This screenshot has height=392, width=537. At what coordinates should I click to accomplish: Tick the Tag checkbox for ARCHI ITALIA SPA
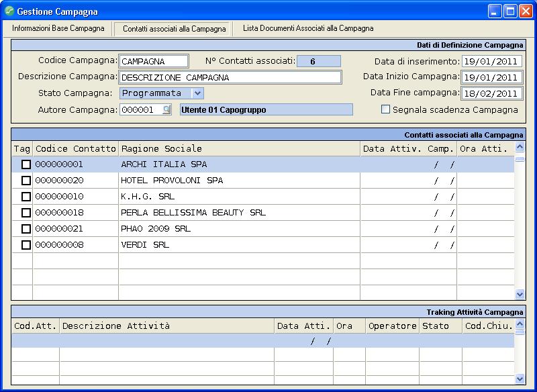(x=26, y=164)
